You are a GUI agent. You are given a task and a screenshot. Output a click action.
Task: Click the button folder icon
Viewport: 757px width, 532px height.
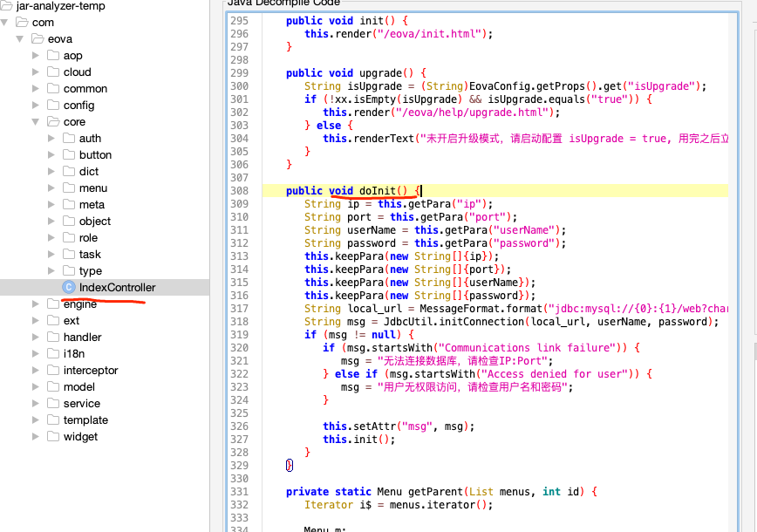click(69, 154)
